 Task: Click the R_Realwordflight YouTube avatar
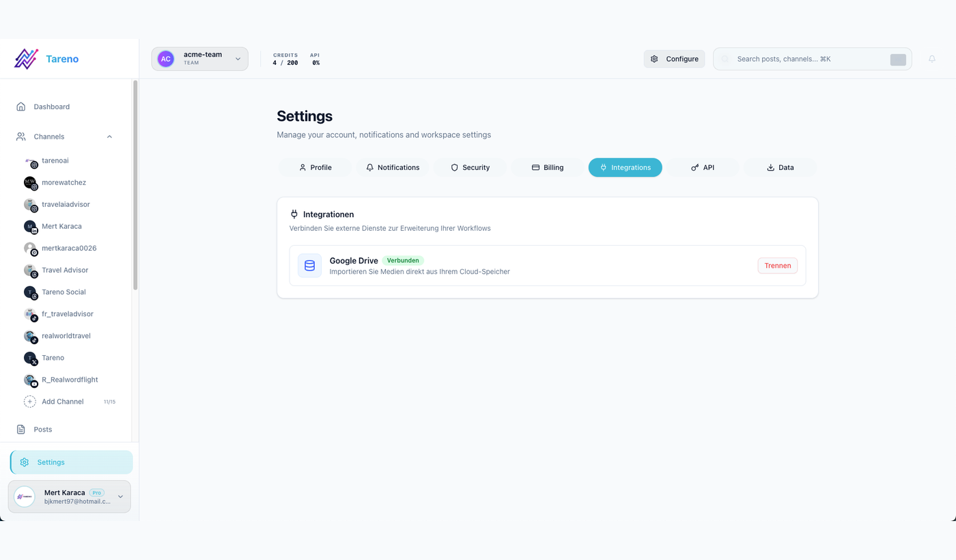[31, 380]
